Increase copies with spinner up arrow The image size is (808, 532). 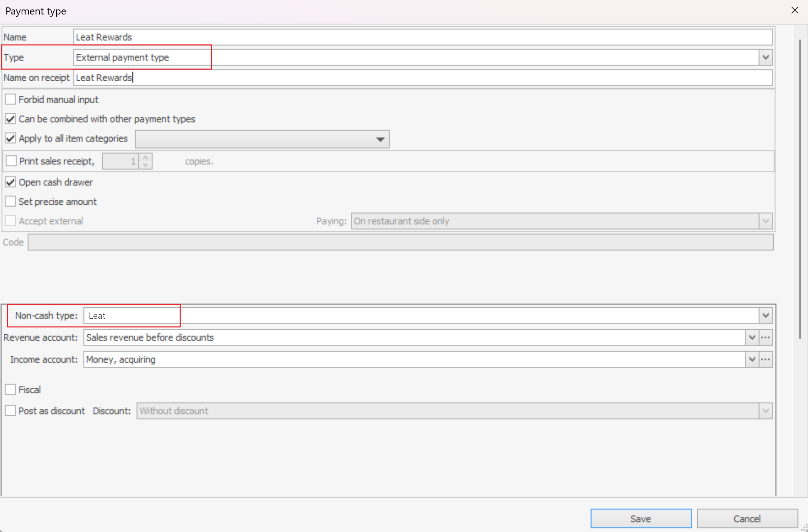coord(145,158)
